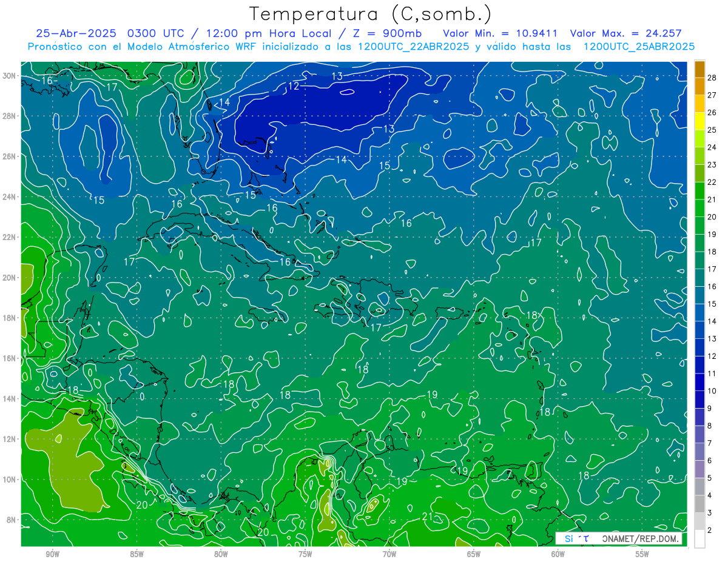The image size is (728, 562).
Task: Click the "24N" latitude axis label
Action: click(9, 197)
